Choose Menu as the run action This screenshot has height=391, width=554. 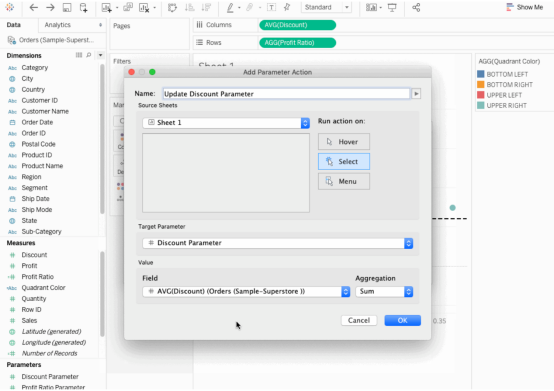point(344,181)
